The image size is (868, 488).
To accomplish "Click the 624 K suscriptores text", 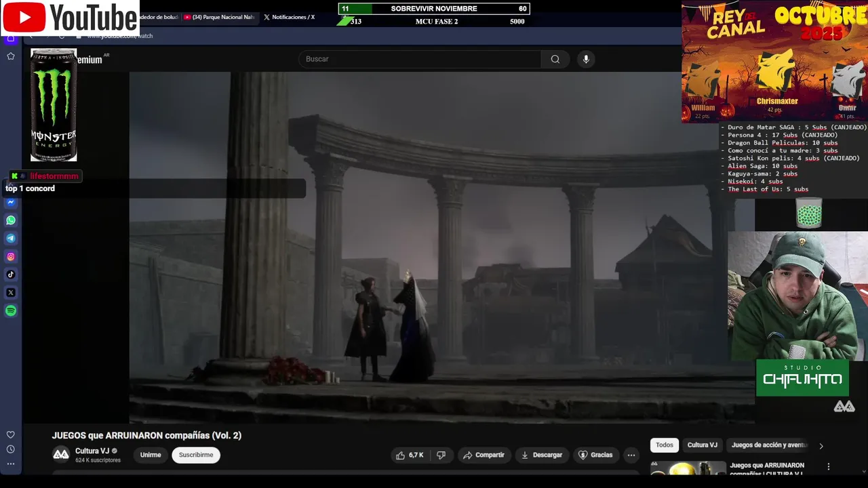I will click(98, 460).
